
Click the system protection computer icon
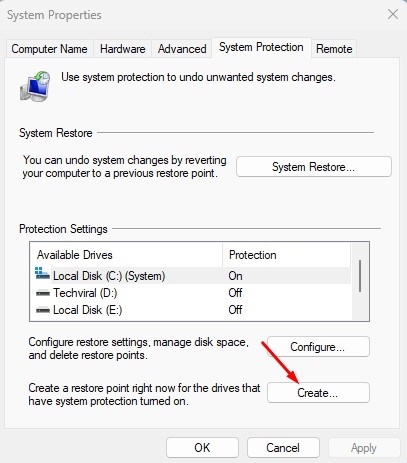[35, 86]
